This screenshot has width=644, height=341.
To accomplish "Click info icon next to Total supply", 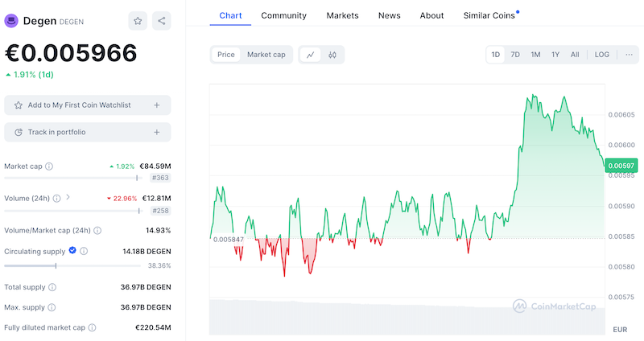I will (x=52, y=287).
